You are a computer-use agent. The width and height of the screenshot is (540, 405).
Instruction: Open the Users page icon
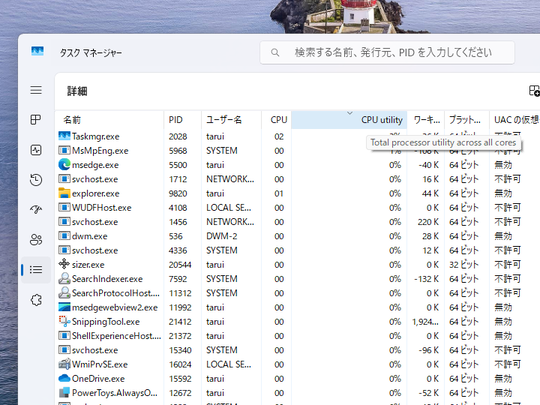[36, 239]
